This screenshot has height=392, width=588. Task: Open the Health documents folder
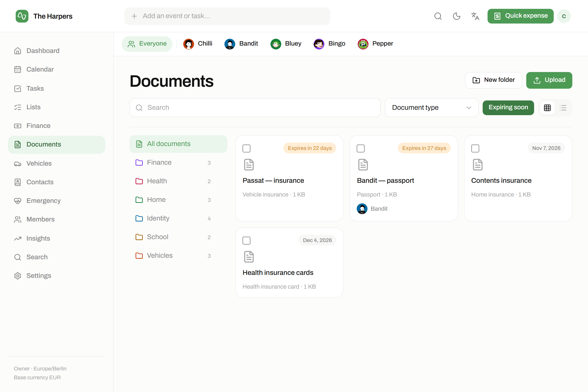pyautogui.click(x=178, y=181)
